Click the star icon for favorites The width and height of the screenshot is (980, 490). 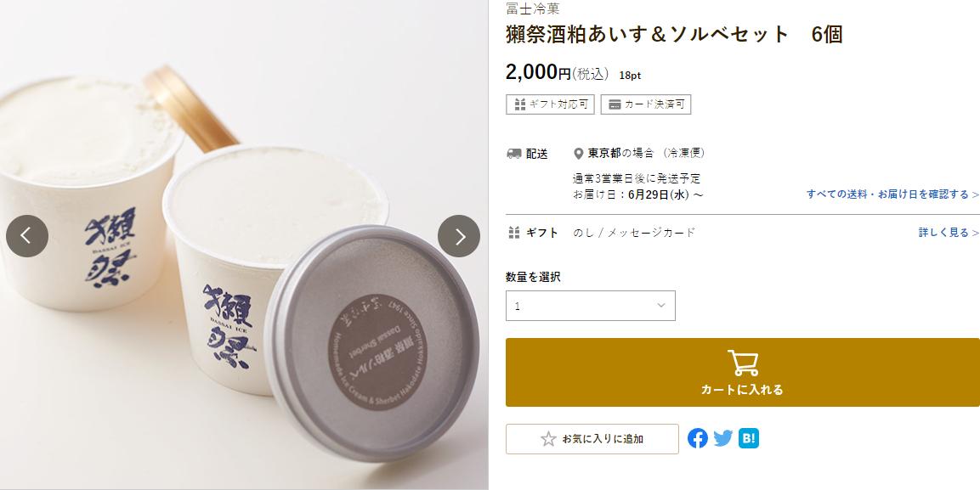tap(548, 439)
